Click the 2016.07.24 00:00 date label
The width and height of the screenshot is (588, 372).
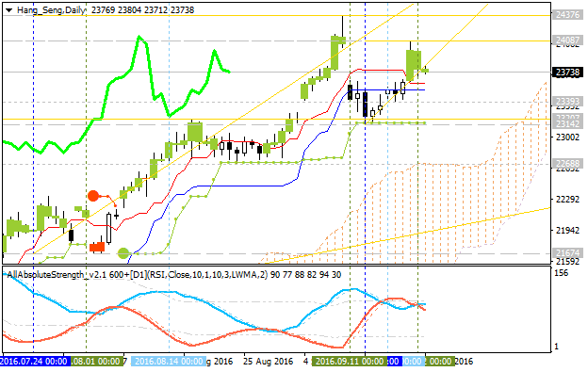34,362
